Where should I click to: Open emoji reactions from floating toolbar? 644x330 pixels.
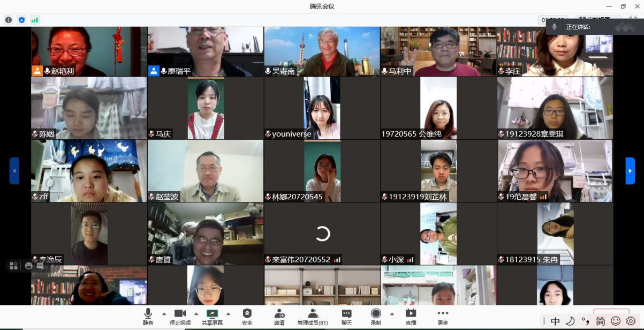click(28, 266)
